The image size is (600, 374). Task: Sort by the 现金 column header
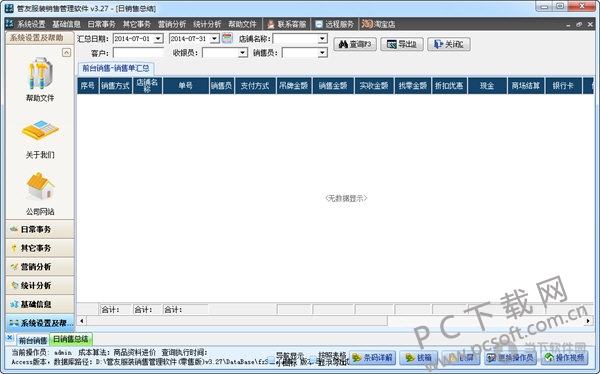[487, 86]
